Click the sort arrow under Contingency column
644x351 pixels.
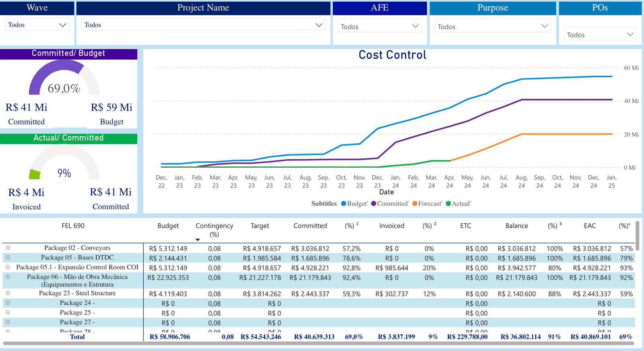coord(198,240)
